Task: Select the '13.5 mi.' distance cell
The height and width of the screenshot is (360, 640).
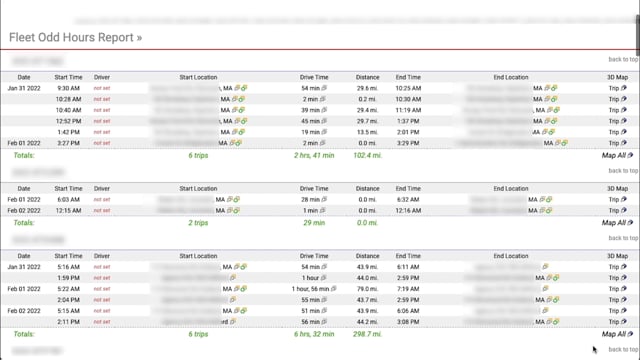Action: [x=367, y=132]
